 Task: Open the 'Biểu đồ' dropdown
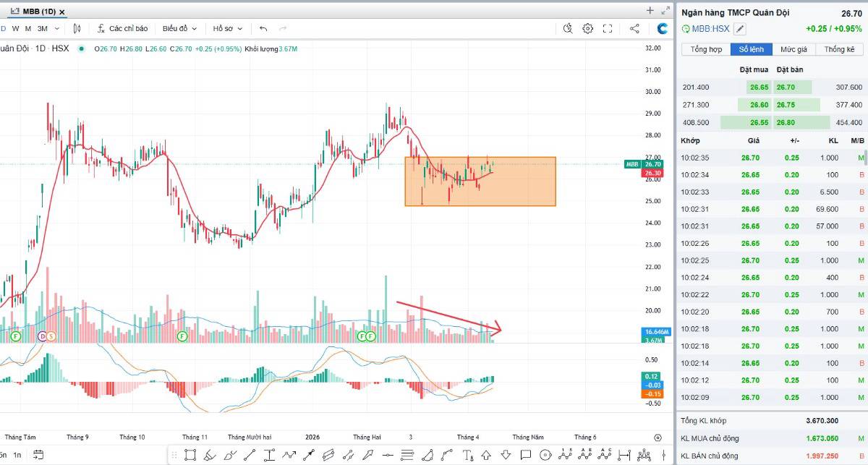pyautogui.click(x=179, y=28)
